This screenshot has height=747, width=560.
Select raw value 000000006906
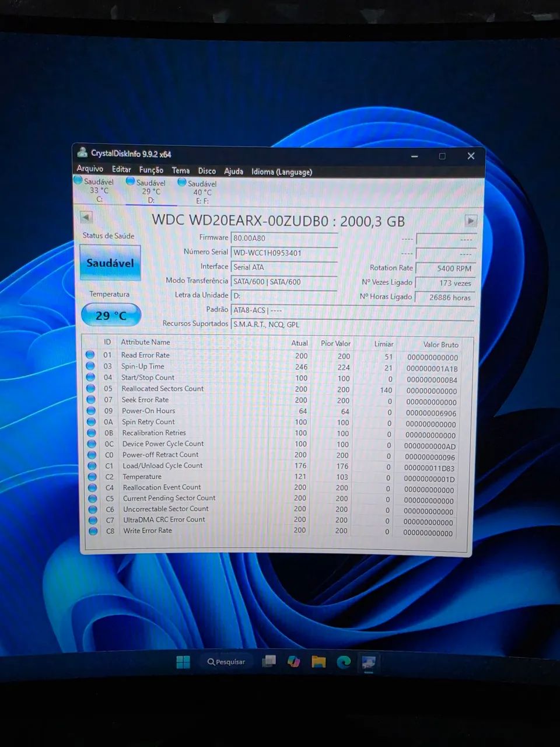pos(431,413)
